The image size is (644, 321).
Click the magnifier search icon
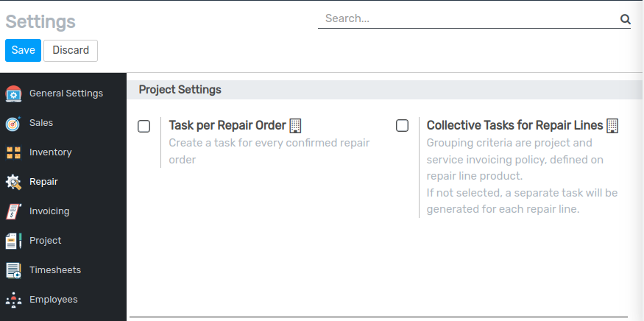pyautogui.click(x=625, y=19)
